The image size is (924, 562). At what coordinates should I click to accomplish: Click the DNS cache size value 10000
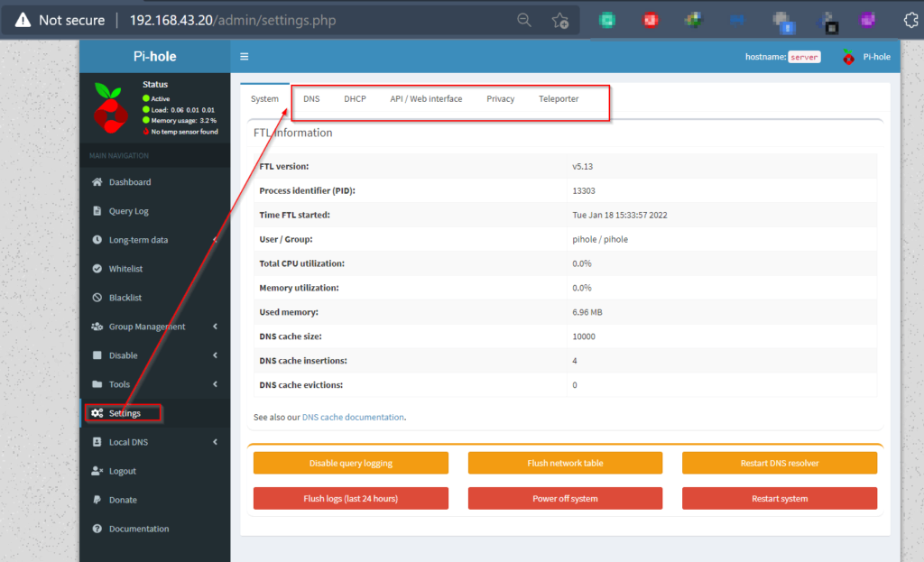[584, 336]
